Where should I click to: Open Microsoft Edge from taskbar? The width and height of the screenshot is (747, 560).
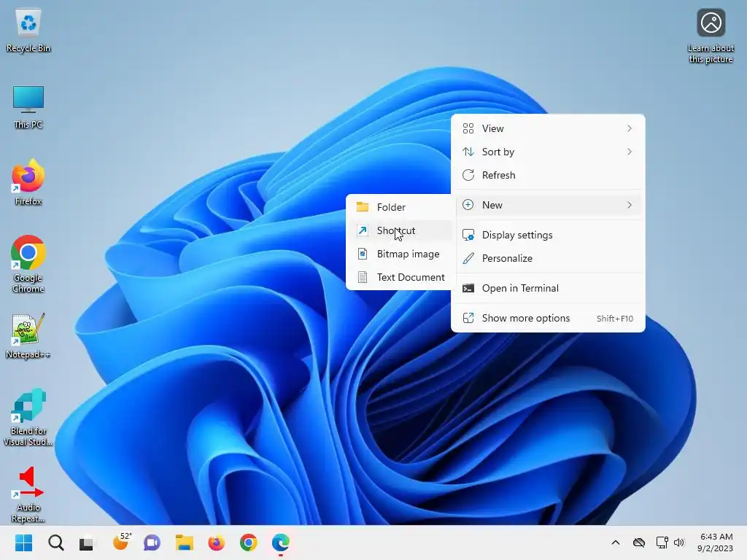[281, 542]
